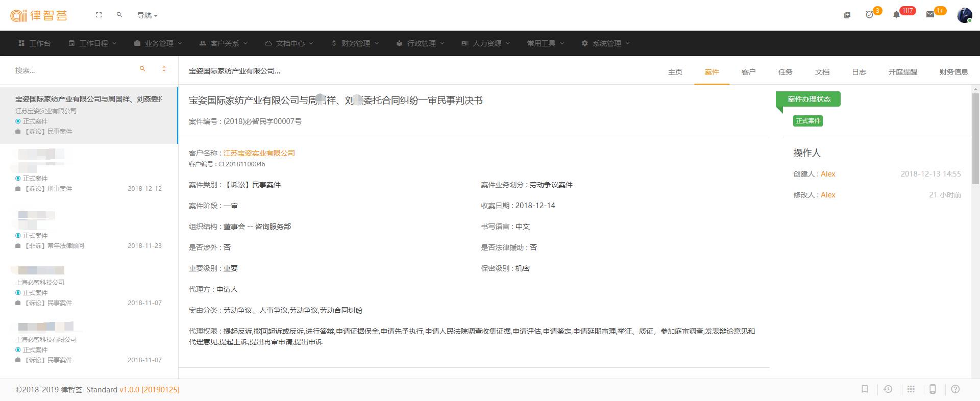The height and width of the screenshot is (401, 980).
Task: Click the fullscreen toggle icon in header
Action: pos(99,15)
